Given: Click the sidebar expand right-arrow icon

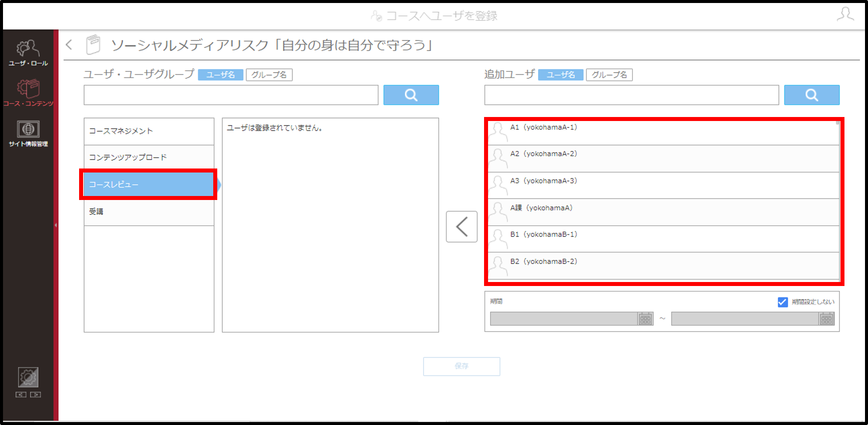Looking at the screenshot, I should click(36, 395).
